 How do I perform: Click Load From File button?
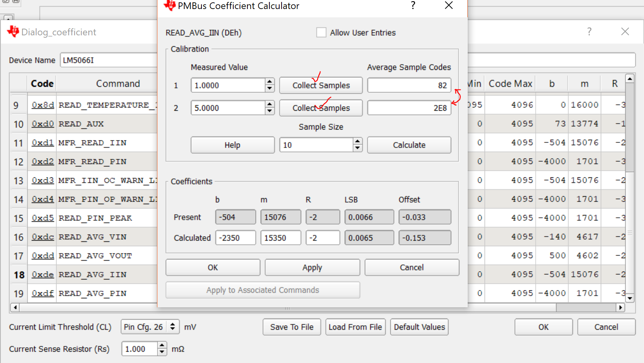coord(355,327)
